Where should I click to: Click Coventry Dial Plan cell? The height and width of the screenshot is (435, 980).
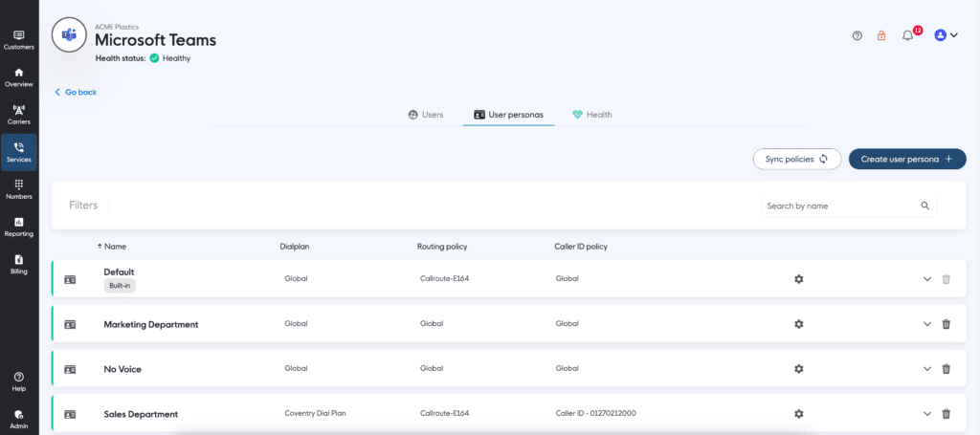315,414
